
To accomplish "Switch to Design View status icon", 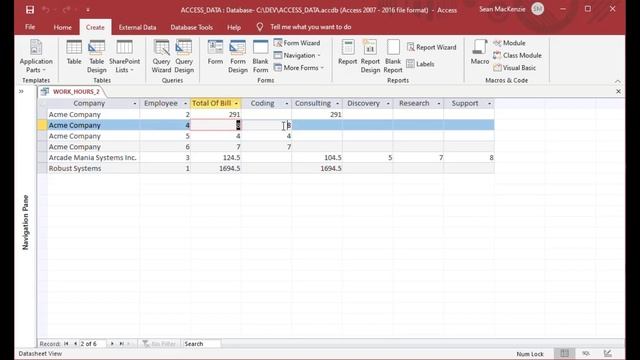I will 608,353.
